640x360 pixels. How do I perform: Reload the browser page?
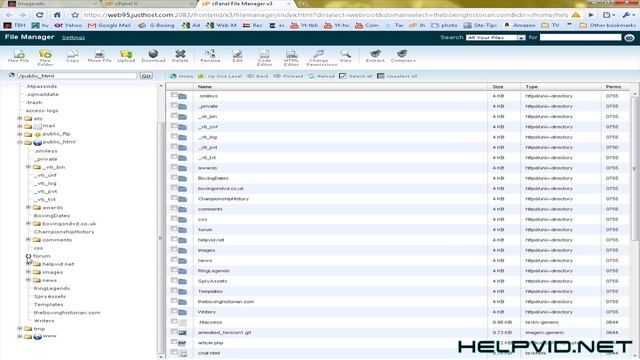[40, 15]
